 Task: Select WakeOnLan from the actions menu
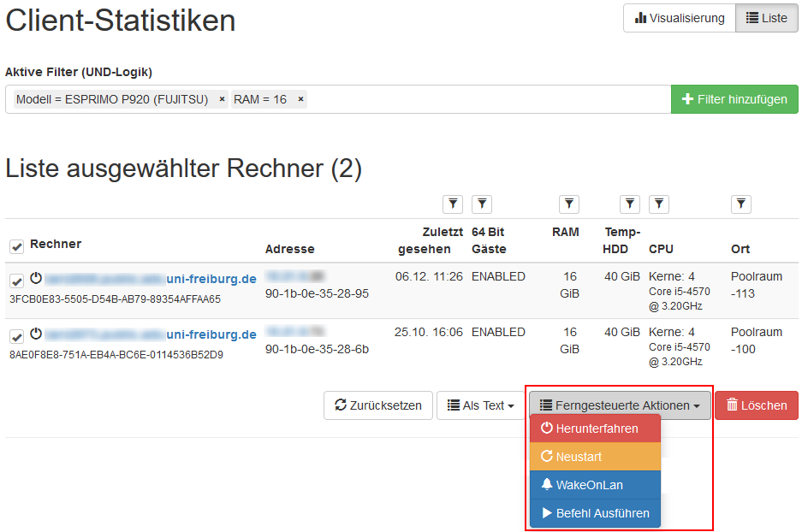tap(596, 485)
